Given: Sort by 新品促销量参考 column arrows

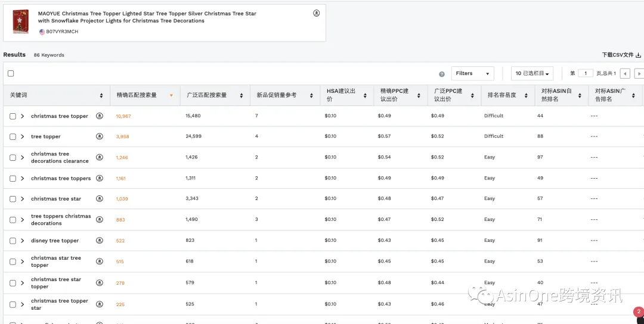Looking at the screenshot, I should coord(311,95).
